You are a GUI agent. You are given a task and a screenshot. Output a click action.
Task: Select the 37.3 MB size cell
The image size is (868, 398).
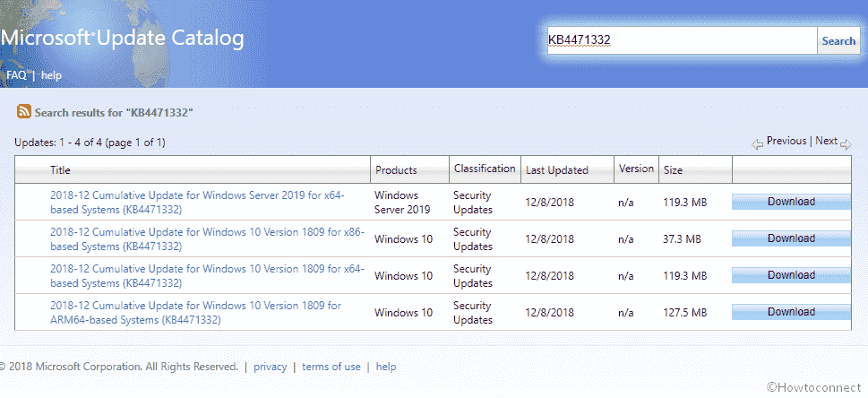[x=682, y=239]
